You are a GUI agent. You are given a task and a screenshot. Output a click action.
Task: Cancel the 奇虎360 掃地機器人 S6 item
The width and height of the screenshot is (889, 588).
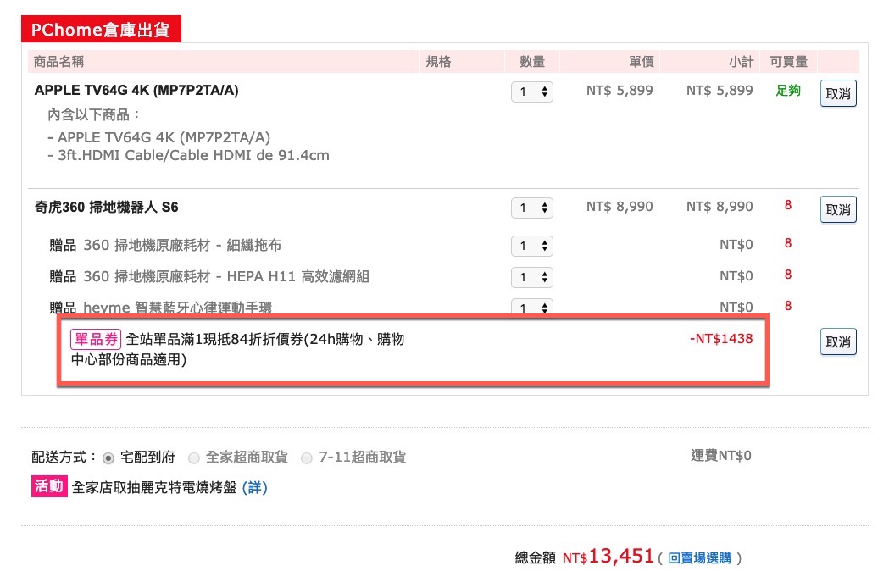(x=838, y=210)
